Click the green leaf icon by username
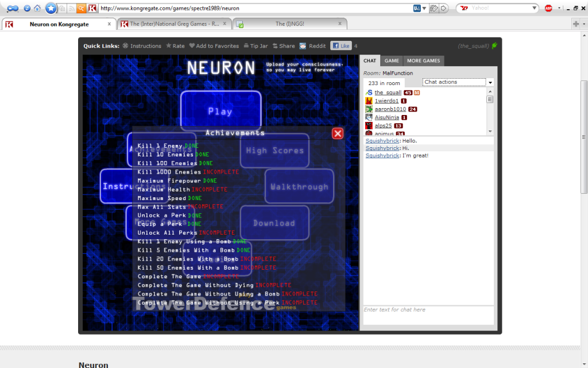 494,45
